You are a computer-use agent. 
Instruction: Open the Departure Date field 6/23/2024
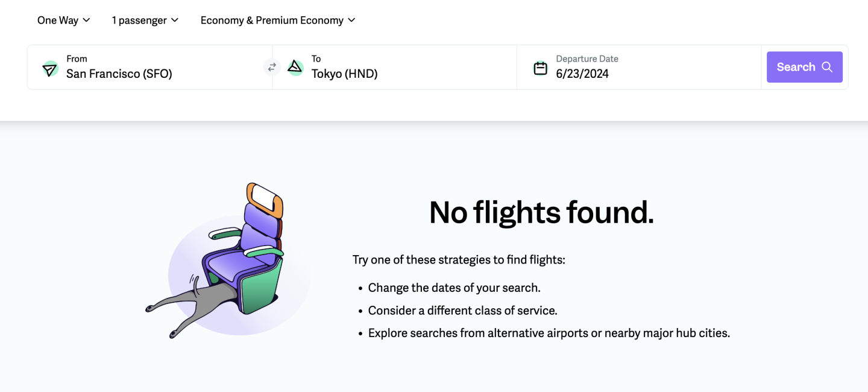tap(582, 74)
